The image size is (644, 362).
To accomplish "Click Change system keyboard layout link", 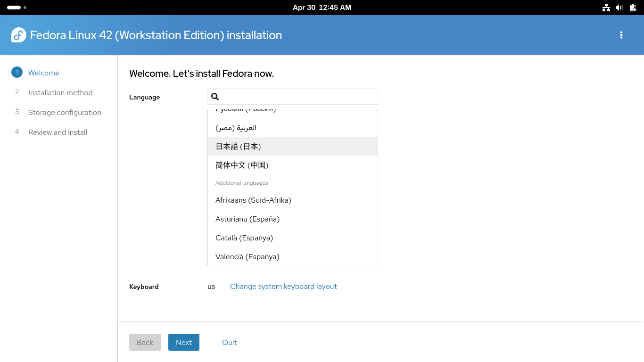I will click(283, 286).
